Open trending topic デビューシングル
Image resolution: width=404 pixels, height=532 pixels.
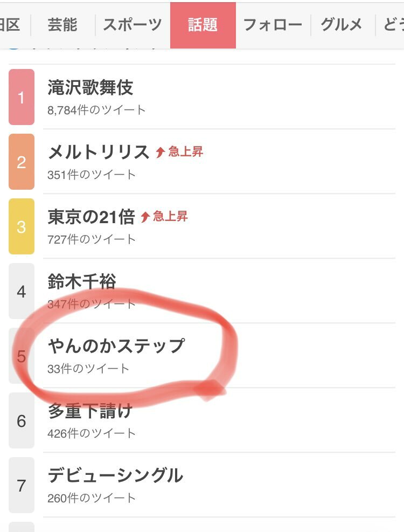tap(115, 475)
